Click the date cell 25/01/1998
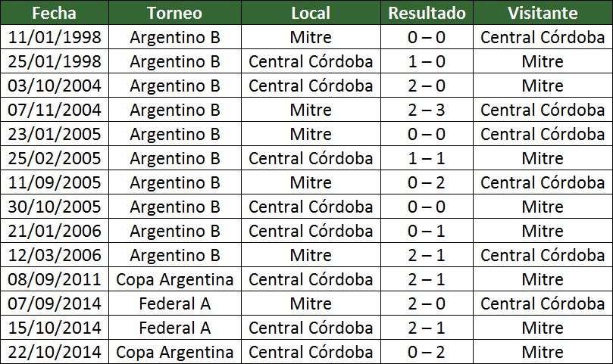Viewport: 613px width, 364px height. coord(54,61)
